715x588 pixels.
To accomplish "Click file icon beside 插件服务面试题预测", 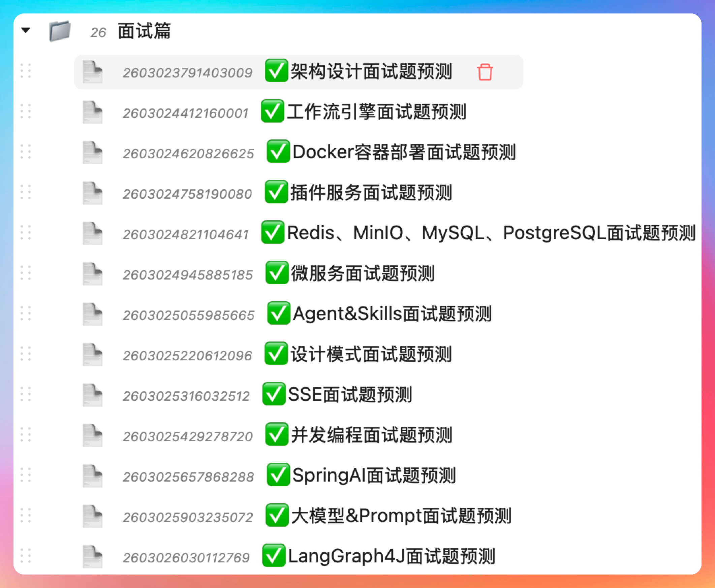I will (93, 193).
